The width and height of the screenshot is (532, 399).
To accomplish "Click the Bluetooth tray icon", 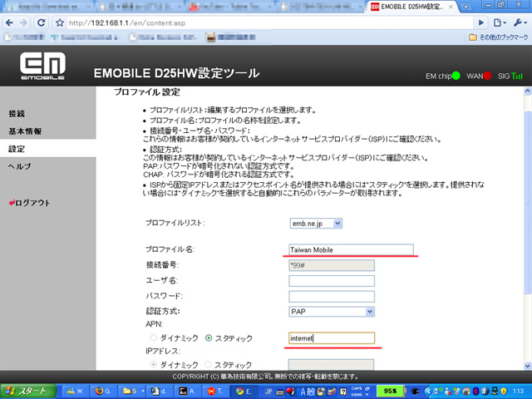I will (x=475, y=392).
